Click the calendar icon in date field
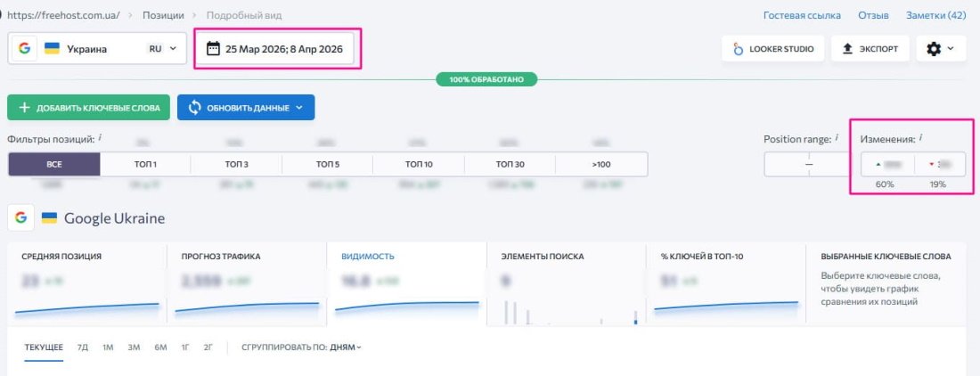This screenshot has width=980, height=376. tap(213, 49)
